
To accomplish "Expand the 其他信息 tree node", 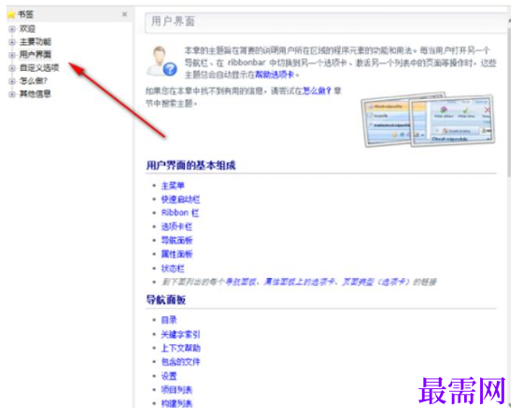I will click(x=12, y=94).
